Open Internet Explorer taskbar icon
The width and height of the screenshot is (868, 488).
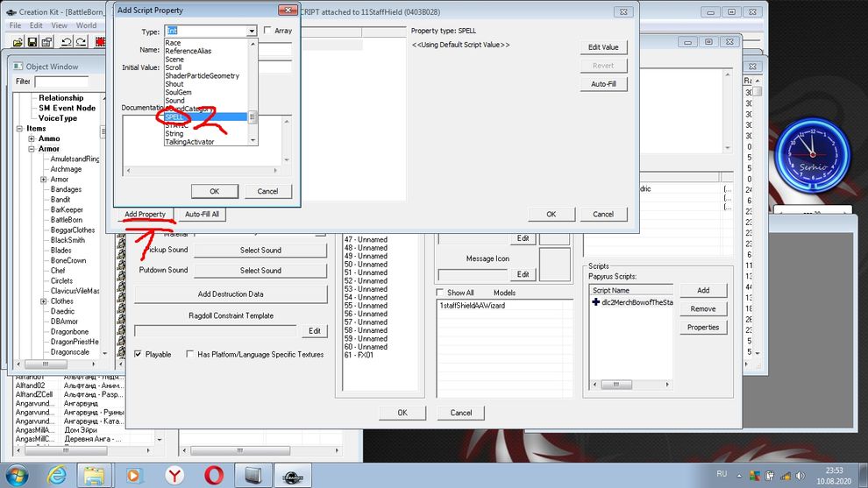[55, 474]
